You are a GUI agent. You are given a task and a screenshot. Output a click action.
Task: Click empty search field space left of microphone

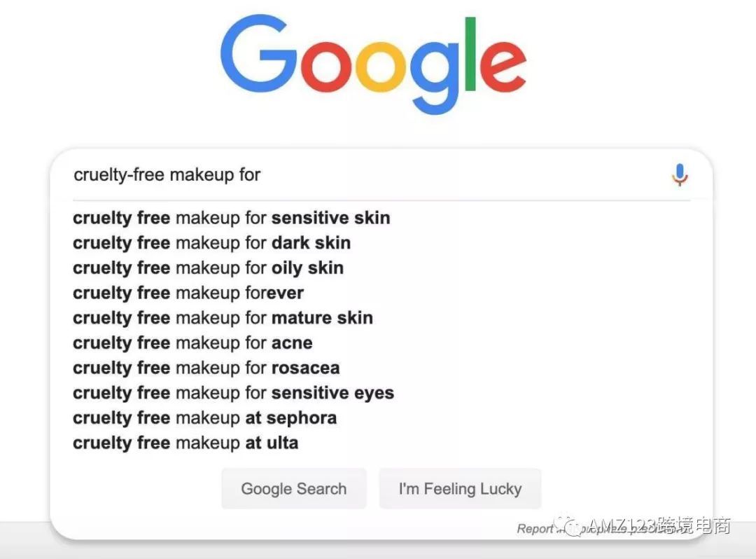(462, 174)
